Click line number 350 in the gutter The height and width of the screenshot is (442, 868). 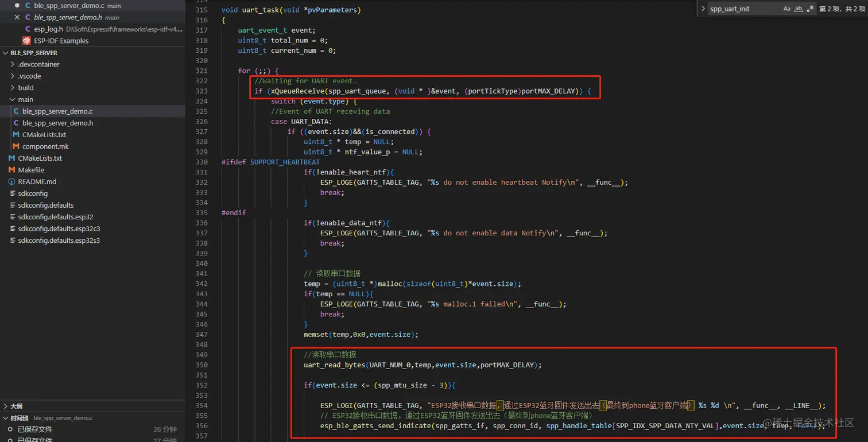tap(201, 365)
